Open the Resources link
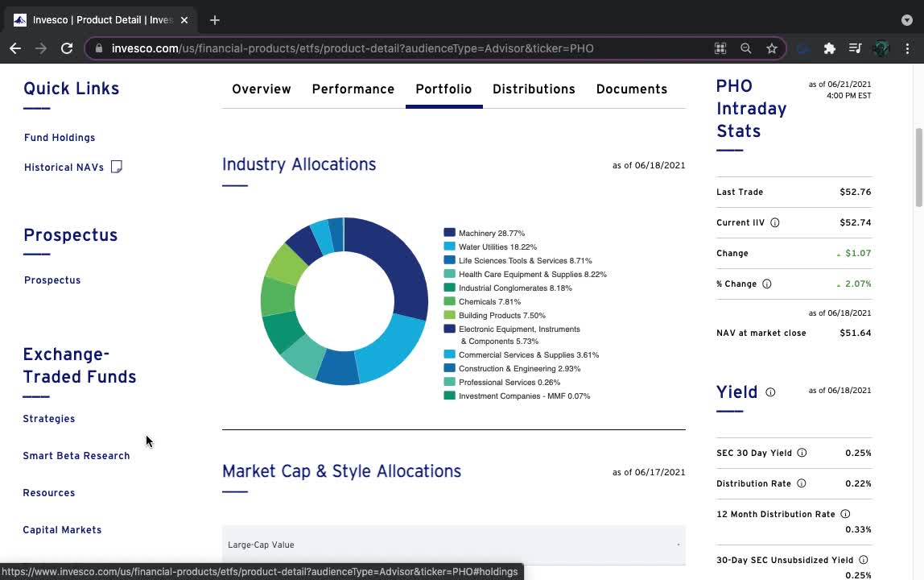The width and height of the screenshot is (924, 580). pos(49,493)
